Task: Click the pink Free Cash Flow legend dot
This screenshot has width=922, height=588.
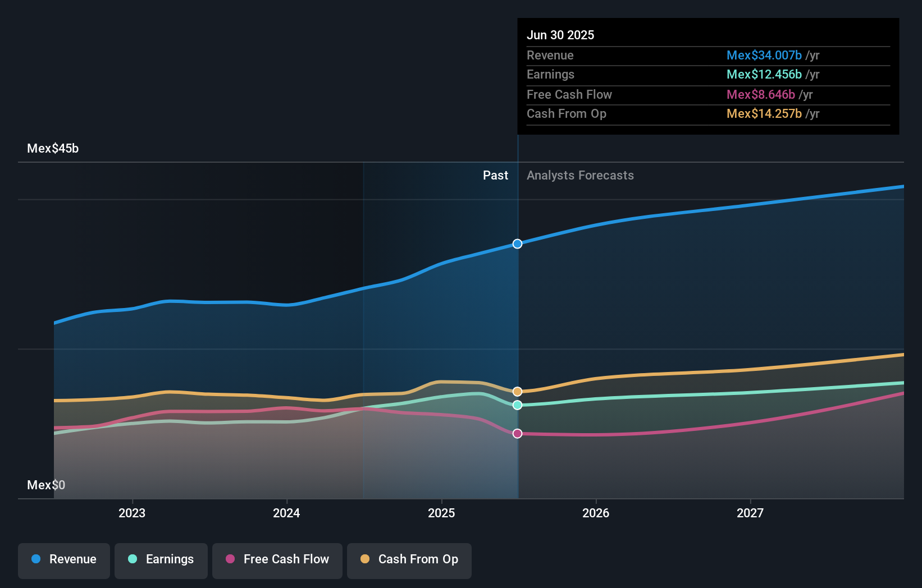Action: tap(231, 559)
